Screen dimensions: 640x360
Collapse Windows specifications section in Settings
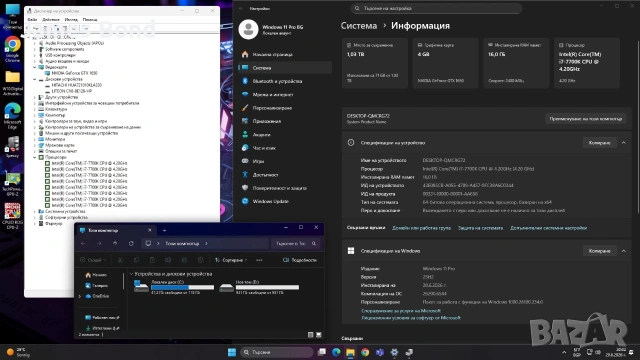point(623,251)
